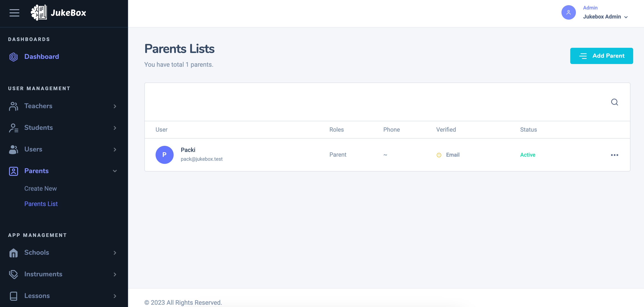Open the table search magnifier icon
Viewport: 644px width, 307px height.
coord(614,102)
